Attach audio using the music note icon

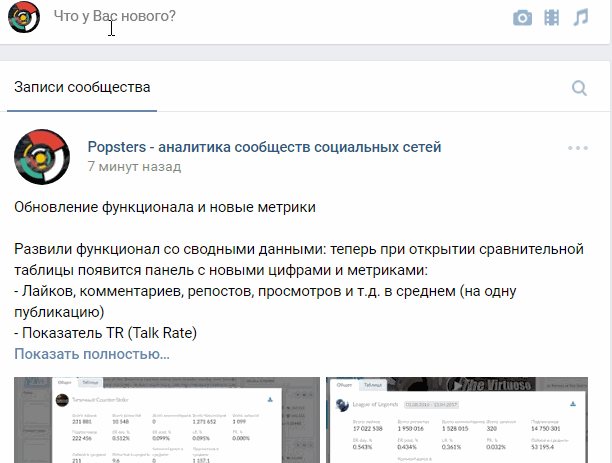tap(581, 18)
